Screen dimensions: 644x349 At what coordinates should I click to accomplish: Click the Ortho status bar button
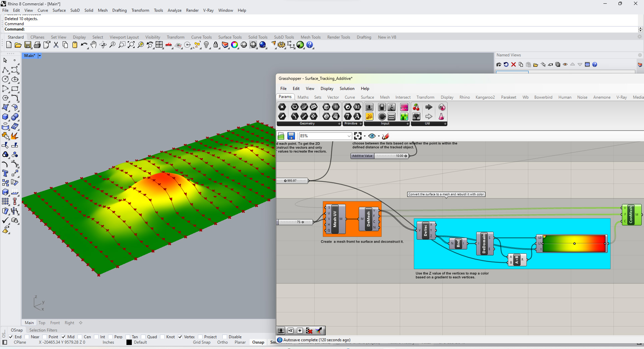click(x=222, y=342)
